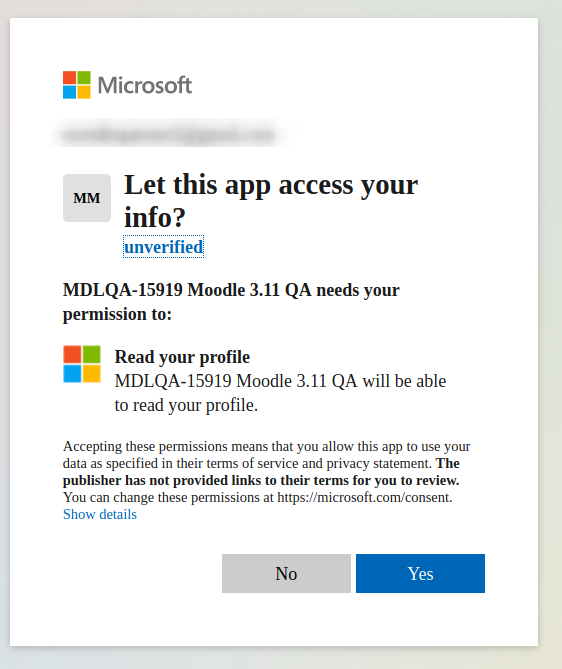
Task: Click the https://microsoft.com/consent URL text
Action: tap(364, 497)
